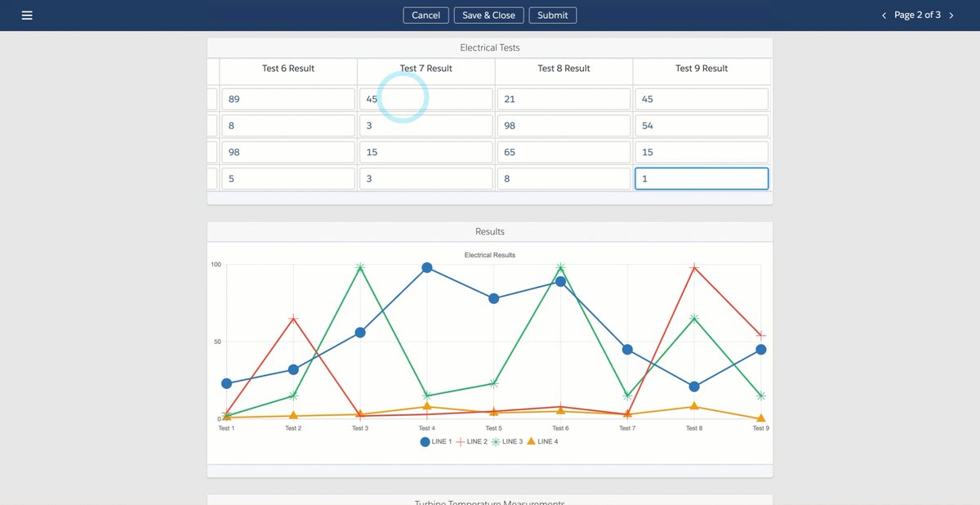Open the hamburger menu icon
This screenshot has height=505, width=980.
(27, 16)
